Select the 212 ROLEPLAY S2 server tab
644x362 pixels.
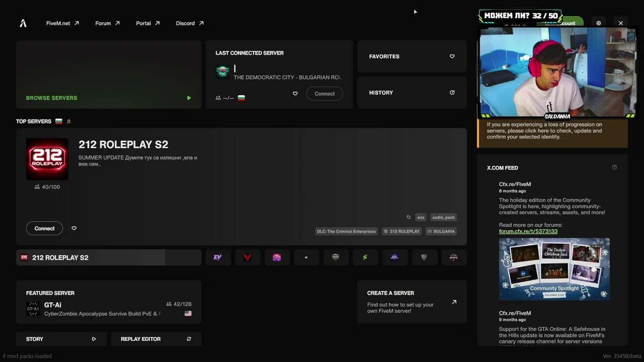pos(109,257)
